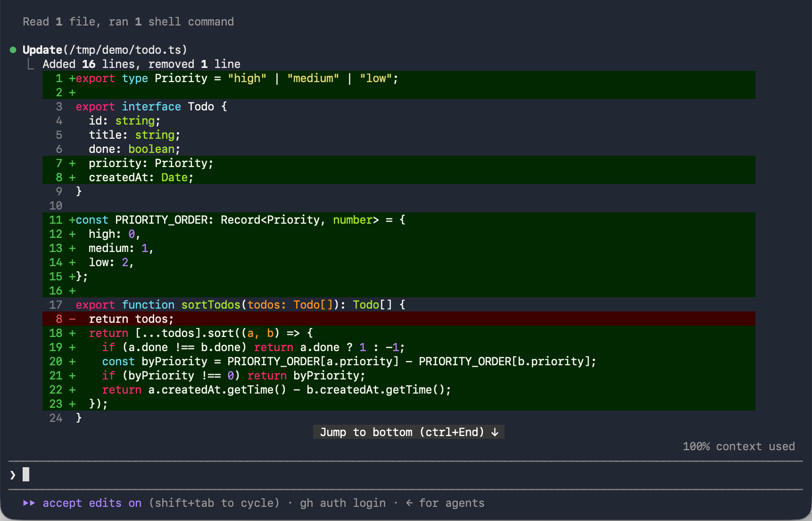The height and width of the screenshot is (521, 812).
Task: Click the "if (a.done !== b.done)" line
Action: (398, 347)
